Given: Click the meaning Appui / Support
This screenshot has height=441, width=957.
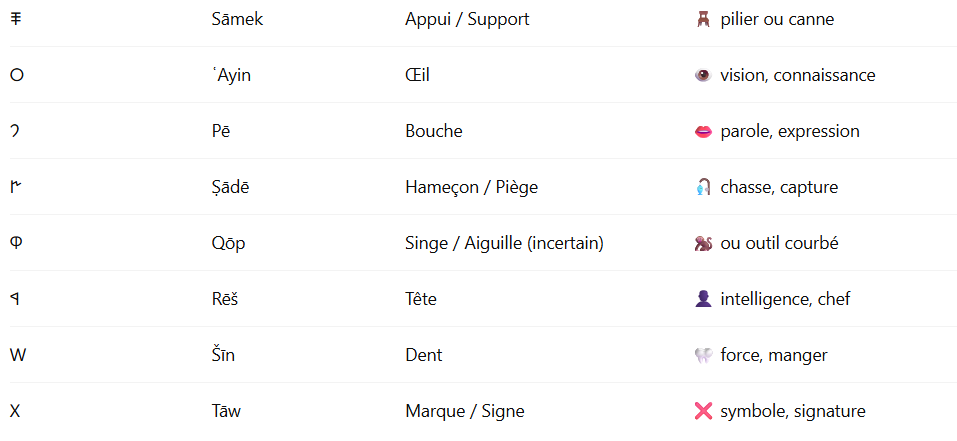Looking at the screenshot, I should pos(467,20).
